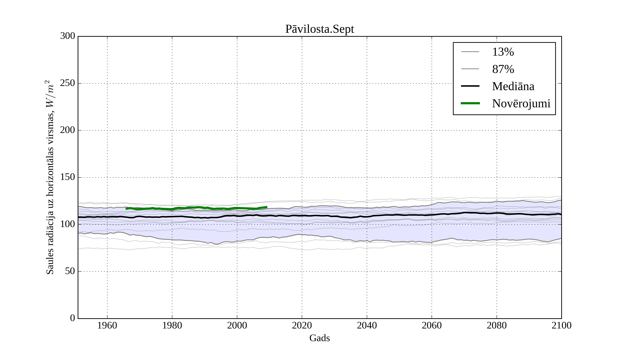Click the 2080 x-axis tick label
The width and height of the screenshot is (624, 364).
point(496,325)
